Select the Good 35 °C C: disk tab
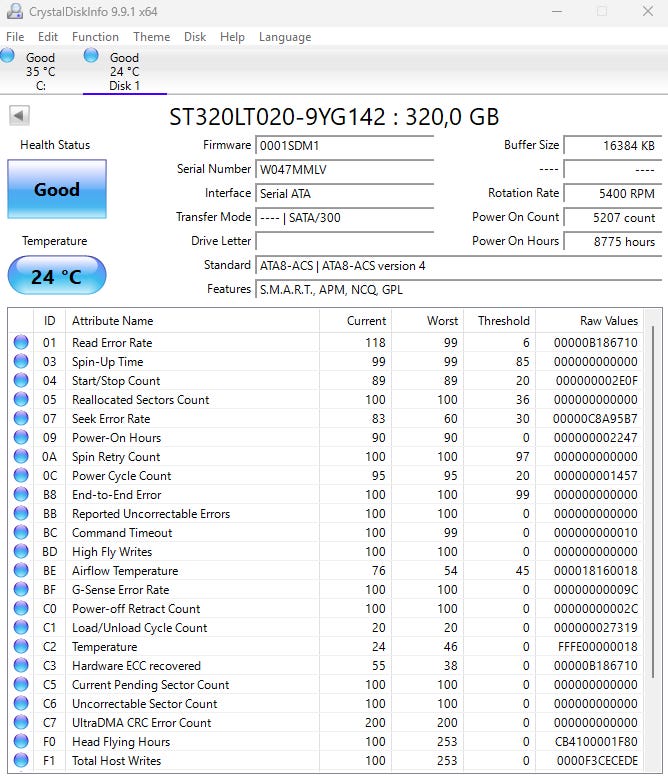The image size is (668, 778). [x=41, y=71]
